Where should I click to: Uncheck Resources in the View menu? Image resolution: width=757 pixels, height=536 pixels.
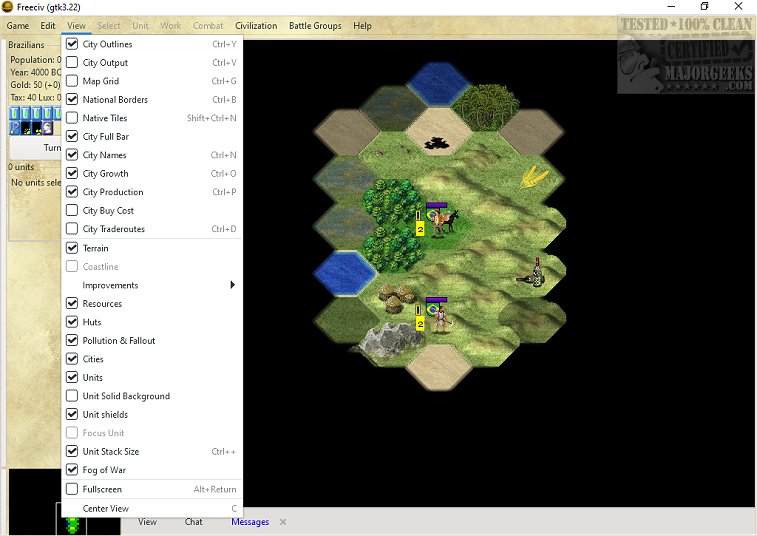pos(72,303)
